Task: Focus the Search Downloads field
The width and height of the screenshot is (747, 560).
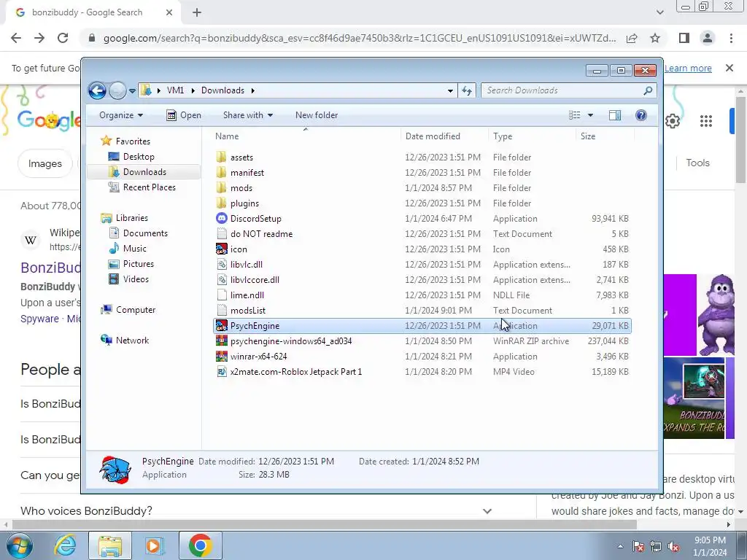Action: pos(569,90)
